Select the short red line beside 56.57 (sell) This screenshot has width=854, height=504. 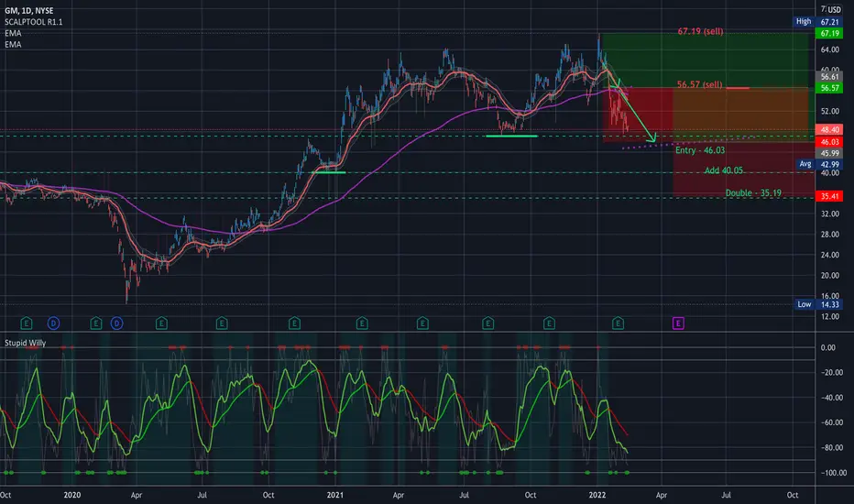coord(738,88)
